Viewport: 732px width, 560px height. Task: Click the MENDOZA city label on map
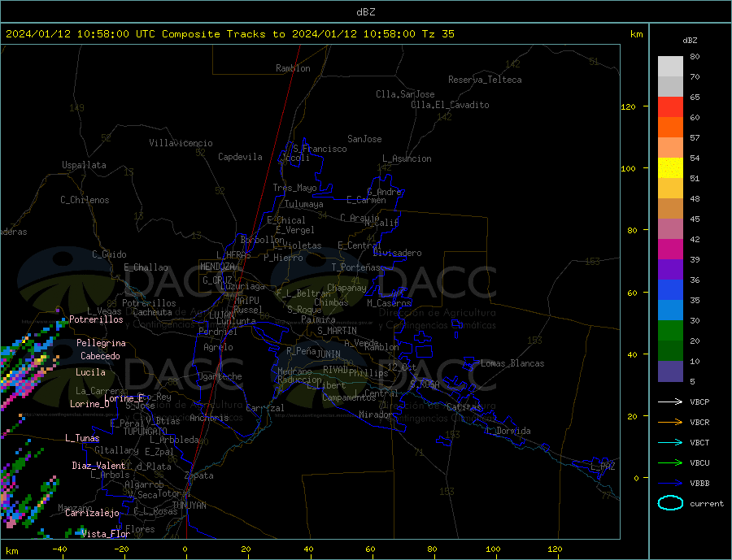coord(217,267)
